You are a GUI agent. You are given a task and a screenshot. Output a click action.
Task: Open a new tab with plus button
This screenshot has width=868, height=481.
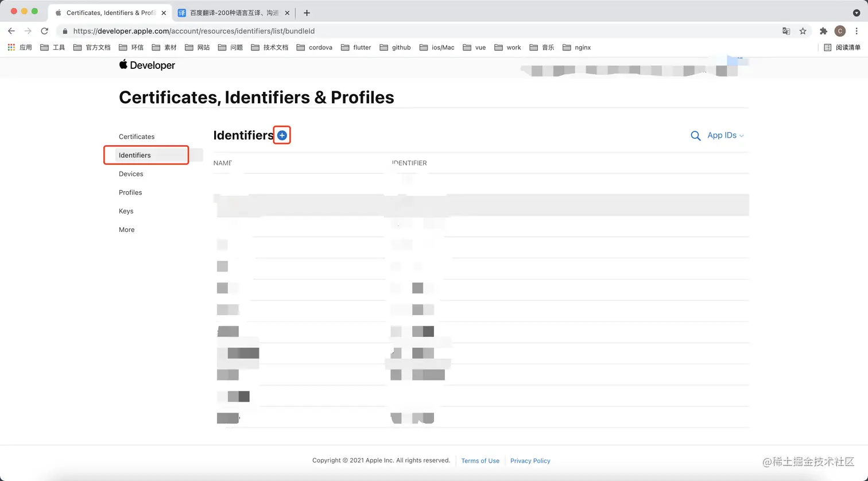307,13
